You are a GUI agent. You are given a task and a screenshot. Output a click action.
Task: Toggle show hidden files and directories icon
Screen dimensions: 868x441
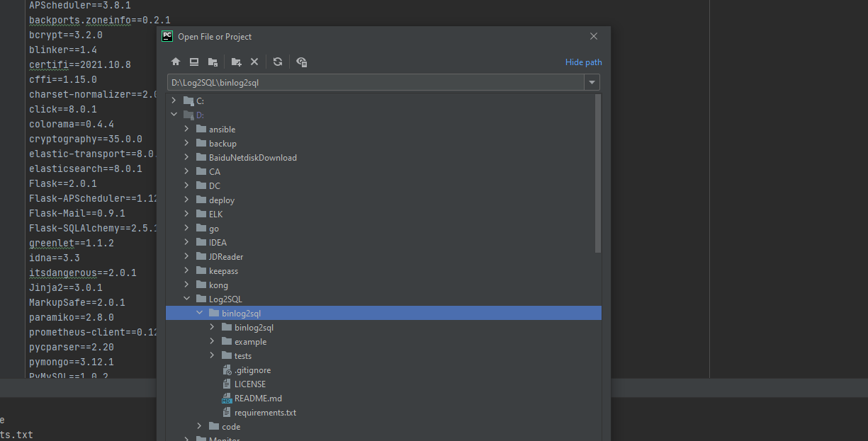(301, 62)
